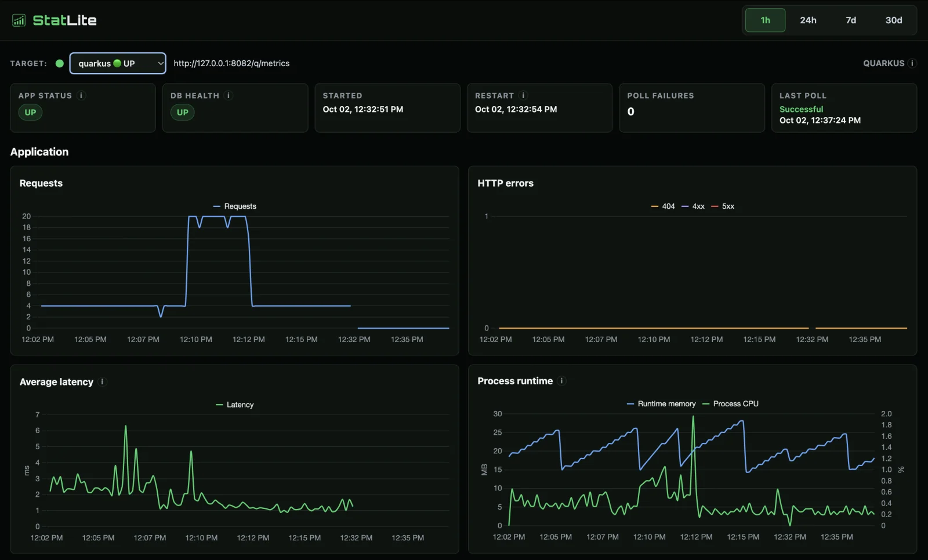This screenshot has height=560, width=928.
Task: Click the green target status dot
Action: click(60, 64)
